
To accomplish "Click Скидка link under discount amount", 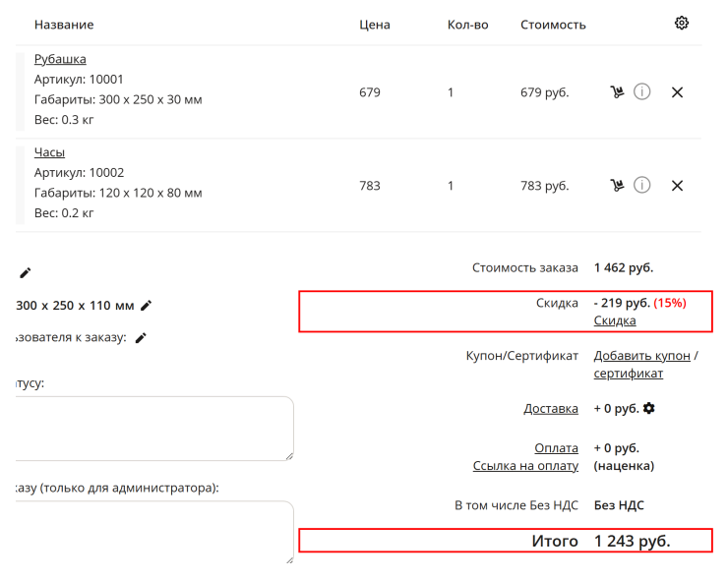I will pos(615,320).
